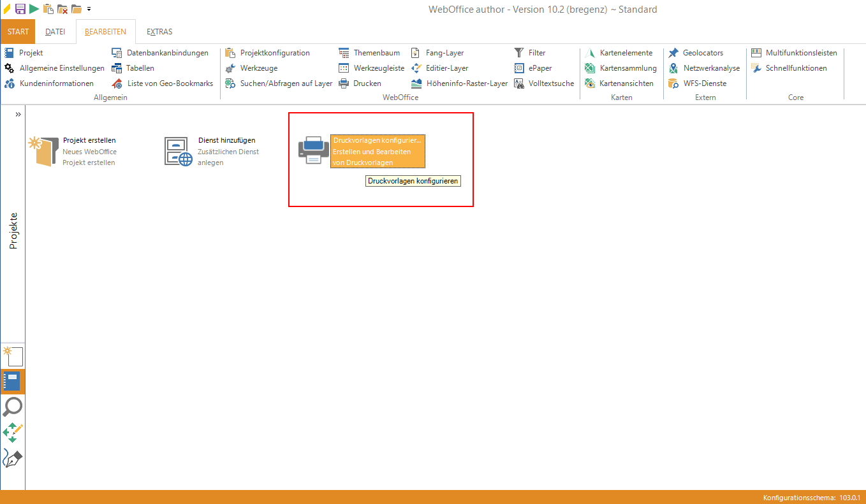Image resolution: width=866 pixels, height=504 pixels.
Task: Open the Kartenansichten command
Action: pyautogui.click(x=619, y=83)
